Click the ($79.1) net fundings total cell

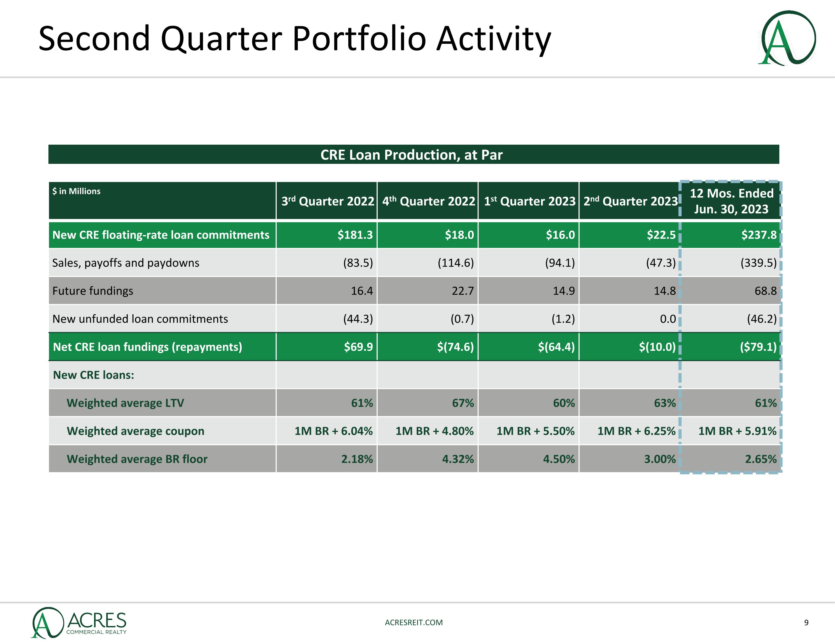(x=758, y=347)
